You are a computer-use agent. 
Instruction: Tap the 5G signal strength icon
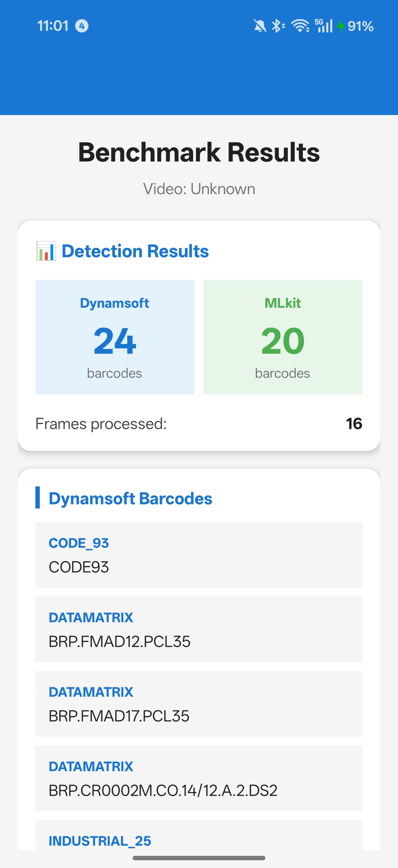(324, 26)
